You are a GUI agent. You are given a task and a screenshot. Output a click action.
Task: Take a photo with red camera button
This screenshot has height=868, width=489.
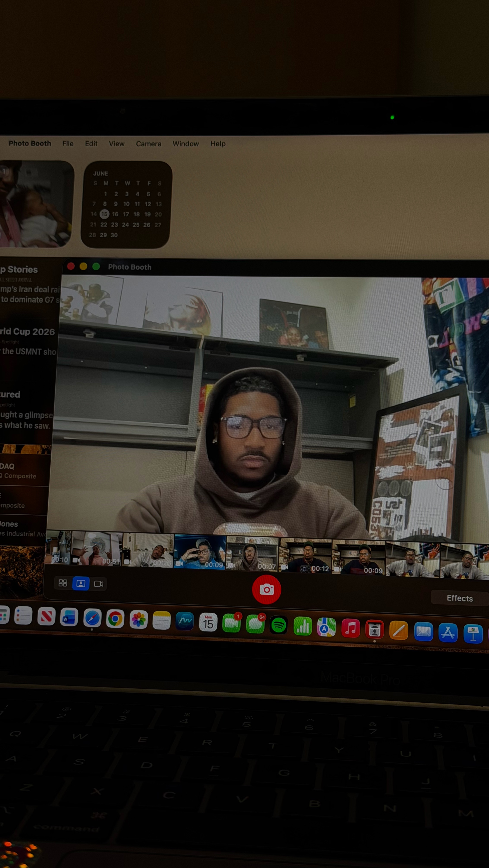point(266,589)
